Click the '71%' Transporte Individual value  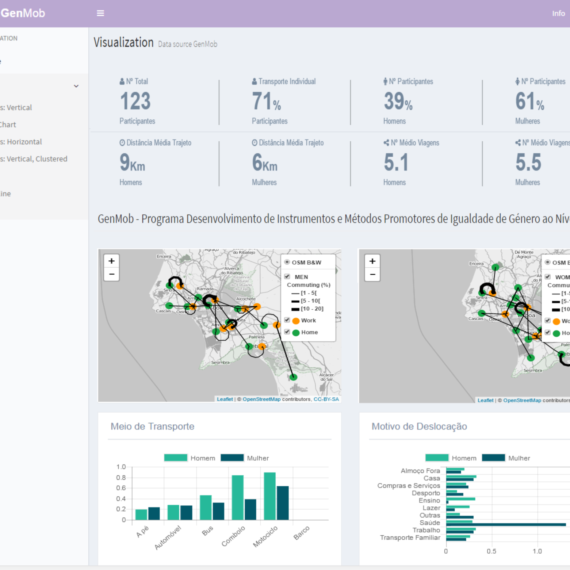(x=266, y=101)
